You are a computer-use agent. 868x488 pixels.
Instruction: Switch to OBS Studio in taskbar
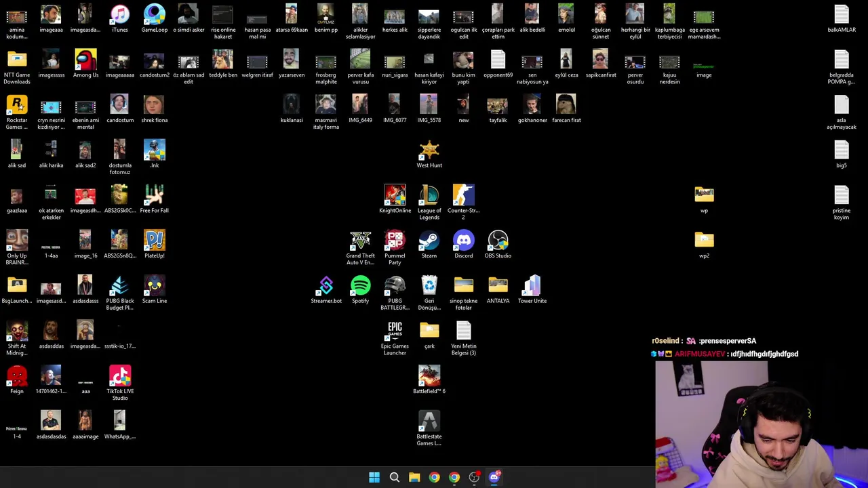click(x=474, y=477)
